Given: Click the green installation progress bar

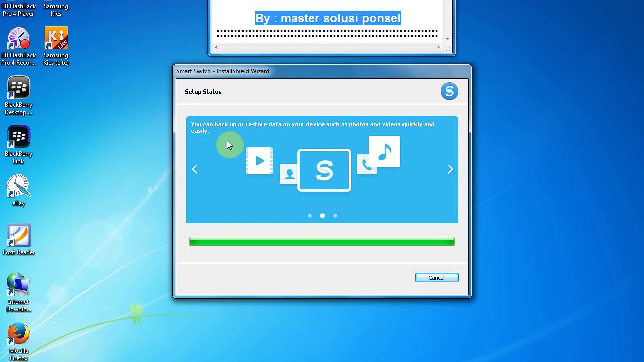Looking at the screenshot, I should (322, 242).
